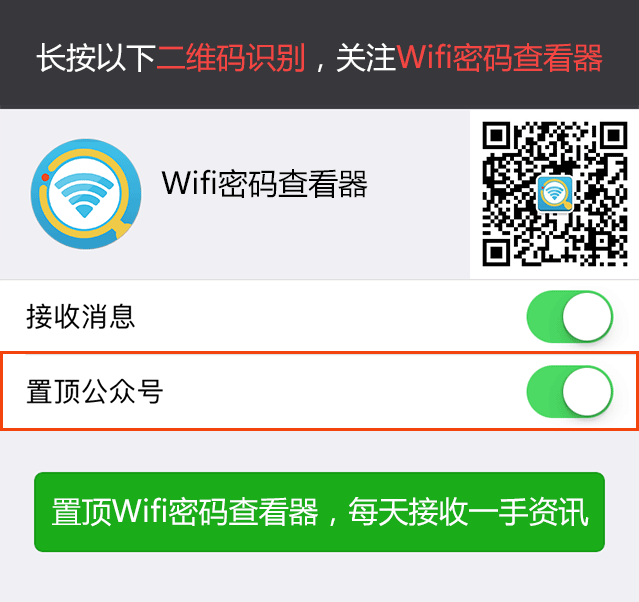
Task: Click the QR code's bottom-left finder square
Action: tap(496, 252)
